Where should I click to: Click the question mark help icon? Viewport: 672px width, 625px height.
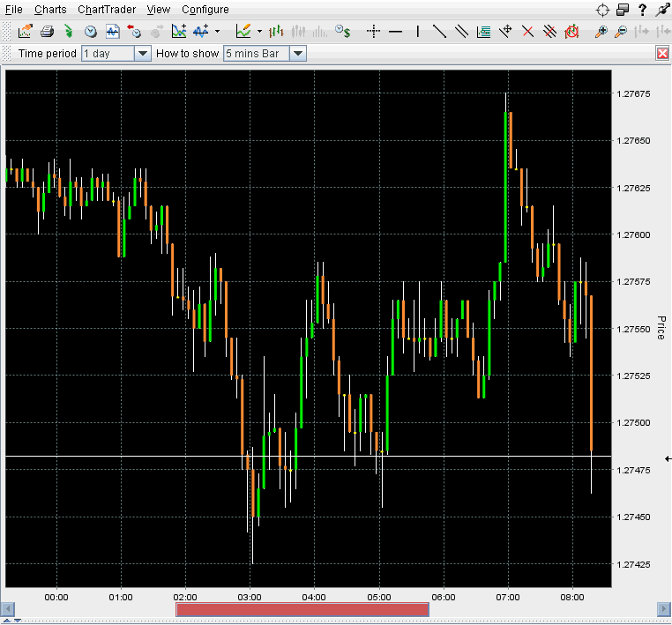[642, 10]
